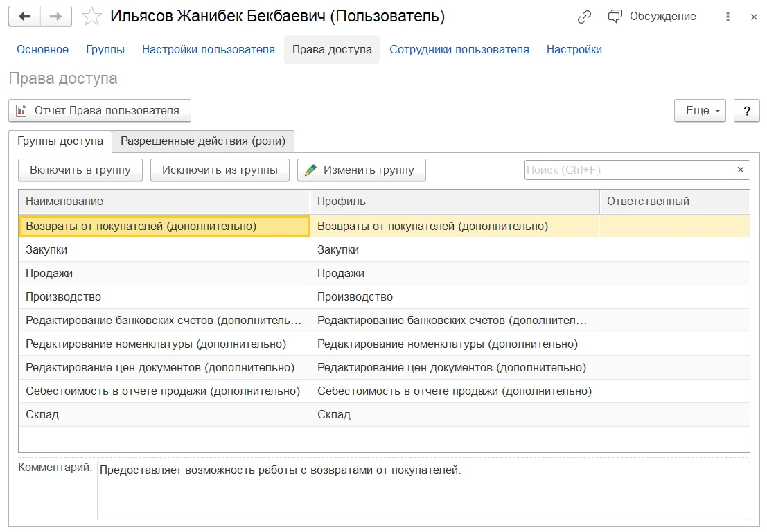Click the Изменить группу button
Screen dimensions: 767x532
tap(362, 170)
